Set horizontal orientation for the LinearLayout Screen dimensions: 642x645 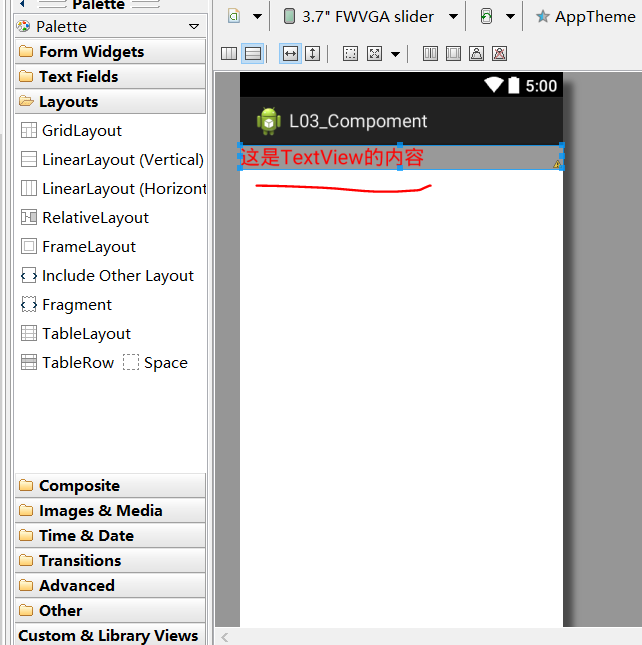coord(229,53)
